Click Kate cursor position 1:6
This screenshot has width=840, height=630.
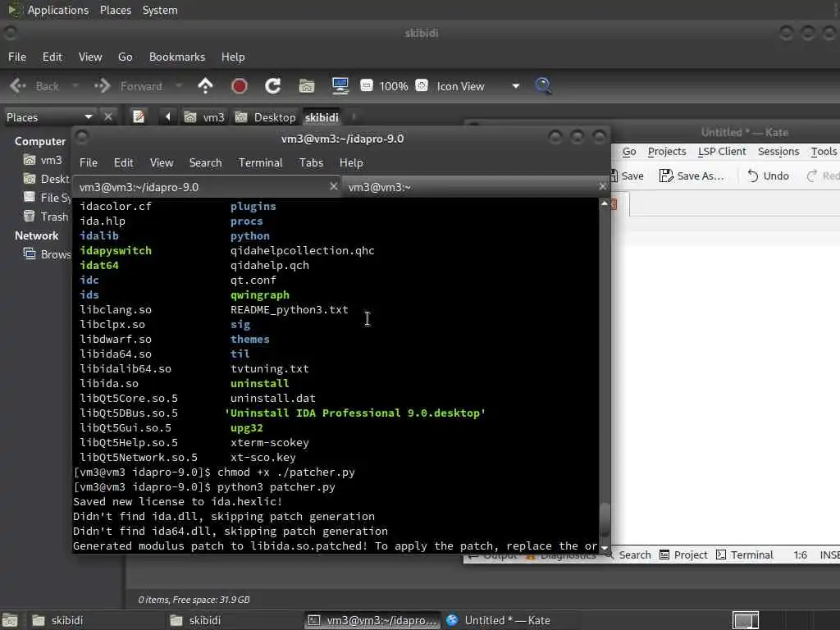click(801, 555)
